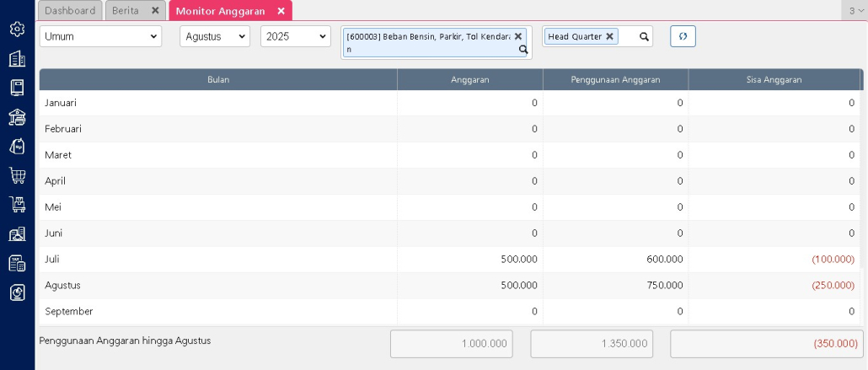Click search icon in branch filter field
Screen dimensions: 868x370
tap(644, 36)
